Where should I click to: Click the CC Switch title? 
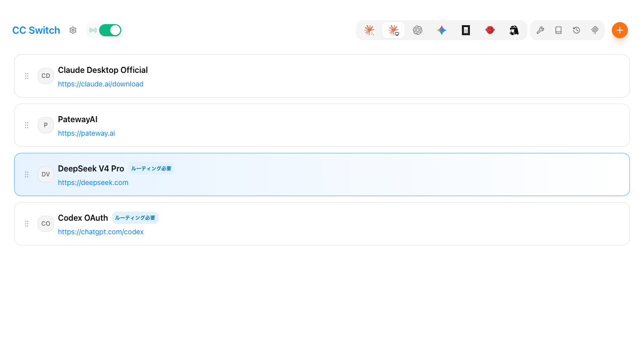click(36, 30)
